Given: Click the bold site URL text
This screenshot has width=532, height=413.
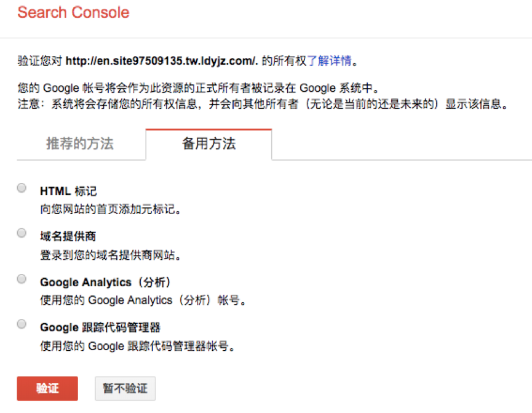Looking at the screenshot, I should point(161,61).
